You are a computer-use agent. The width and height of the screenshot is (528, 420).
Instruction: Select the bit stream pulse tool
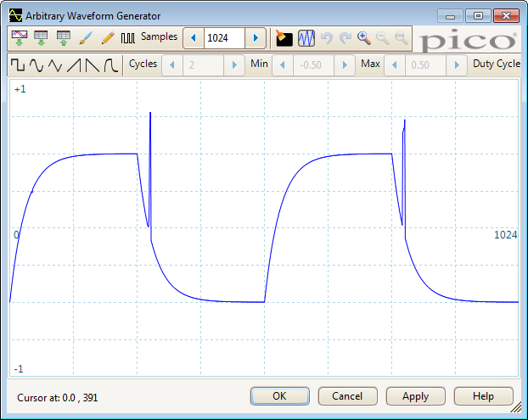click(127, 38)
